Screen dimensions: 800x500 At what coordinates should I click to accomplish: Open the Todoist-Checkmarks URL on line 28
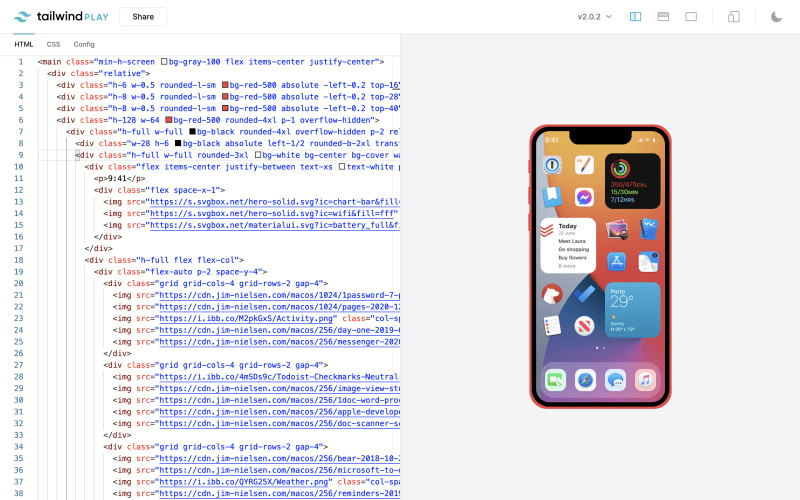pyautogui.click(x=280, y=377)
